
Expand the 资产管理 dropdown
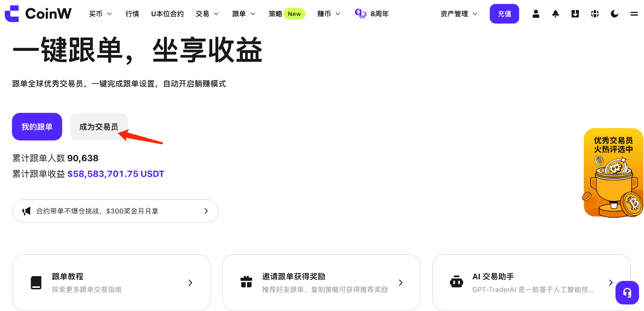point(458,14)
